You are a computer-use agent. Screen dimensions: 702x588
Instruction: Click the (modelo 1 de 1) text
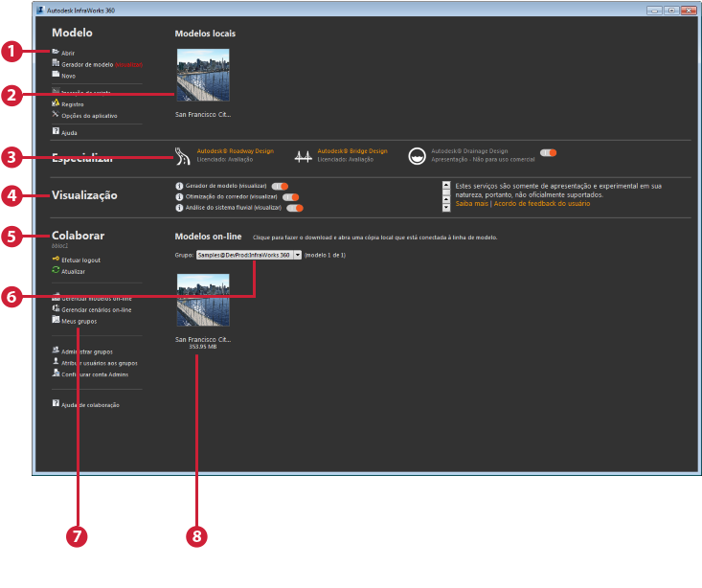coord(325,256)
